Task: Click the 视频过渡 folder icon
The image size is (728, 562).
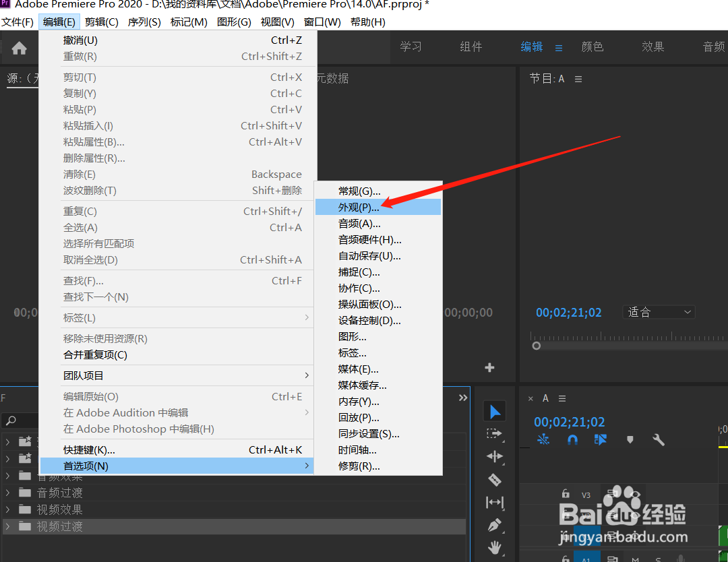Action: click(25, 526)
